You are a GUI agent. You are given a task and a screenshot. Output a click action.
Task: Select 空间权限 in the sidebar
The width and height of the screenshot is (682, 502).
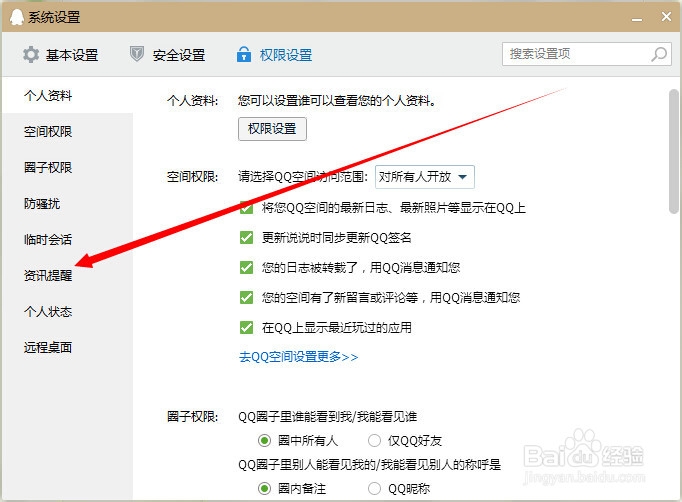click(x=48, y=131)
